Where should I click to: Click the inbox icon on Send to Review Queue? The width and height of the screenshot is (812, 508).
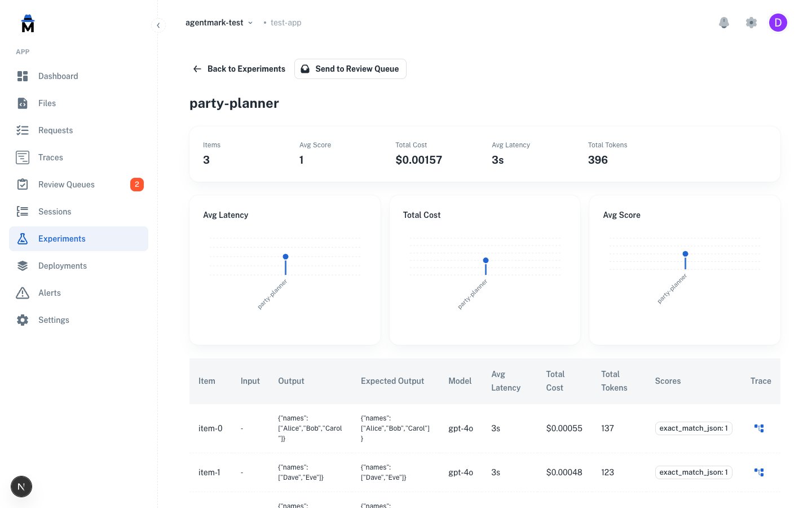(305, 69)
